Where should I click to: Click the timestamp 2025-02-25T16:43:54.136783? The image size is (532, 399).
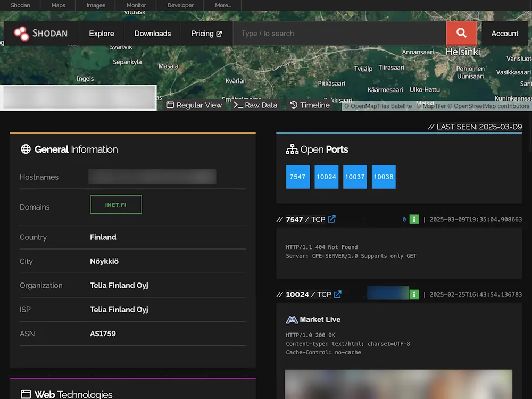tap(476, 295)
